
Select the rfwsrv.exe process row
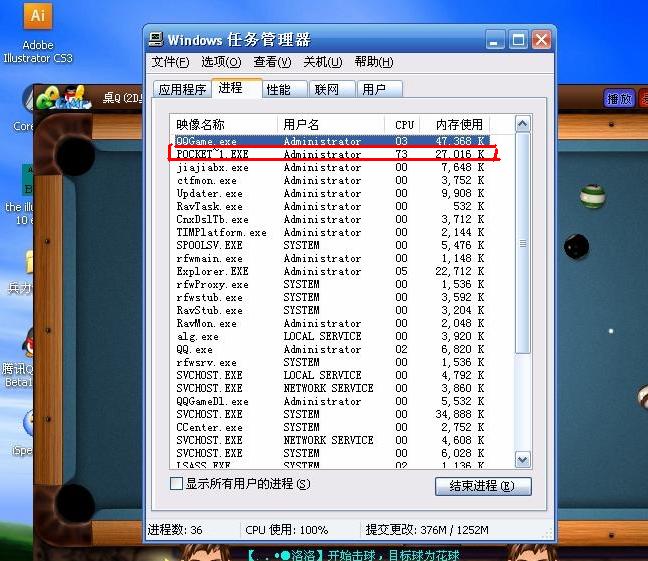click(x=330, y=362)
